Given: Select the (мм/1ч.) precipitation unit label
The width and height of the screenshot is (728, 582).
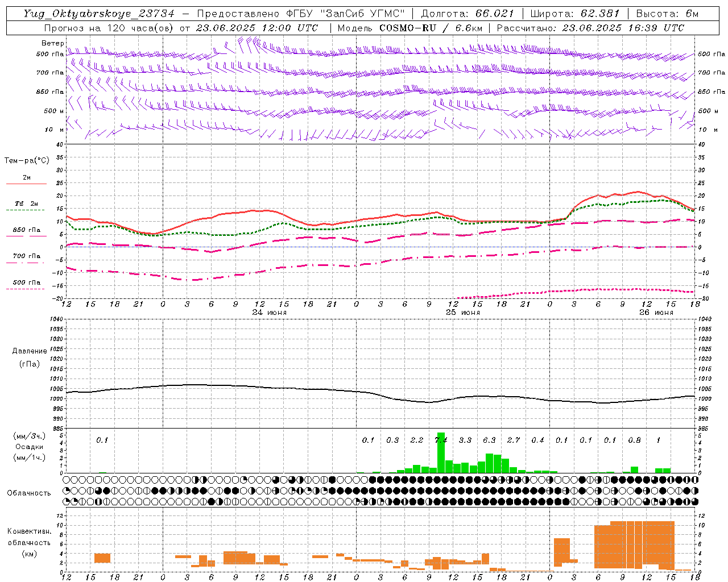Looking at the screenshot, I should (30, 458).
